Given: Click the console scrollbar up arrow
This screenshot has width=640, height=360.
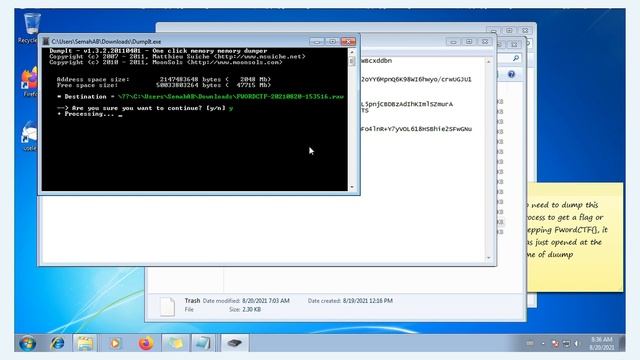Looking at the screenshot, I should [352, 52].
